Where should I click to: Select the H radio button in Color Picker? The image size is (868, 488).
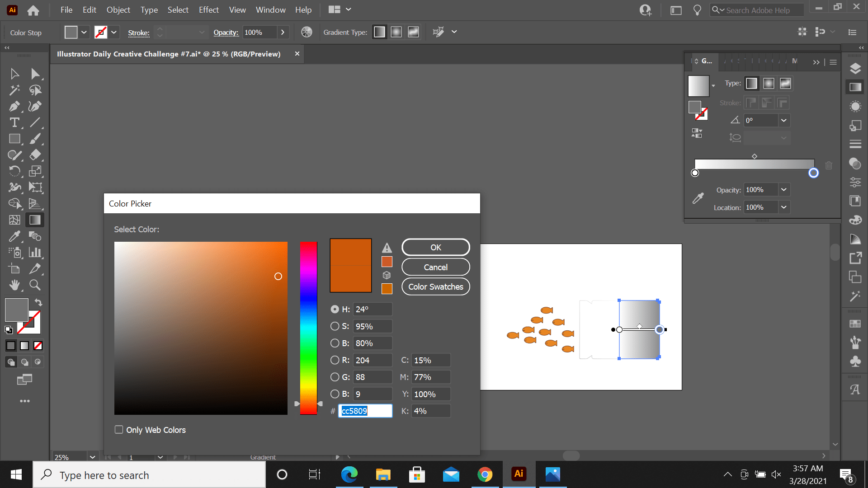[335, 309]
